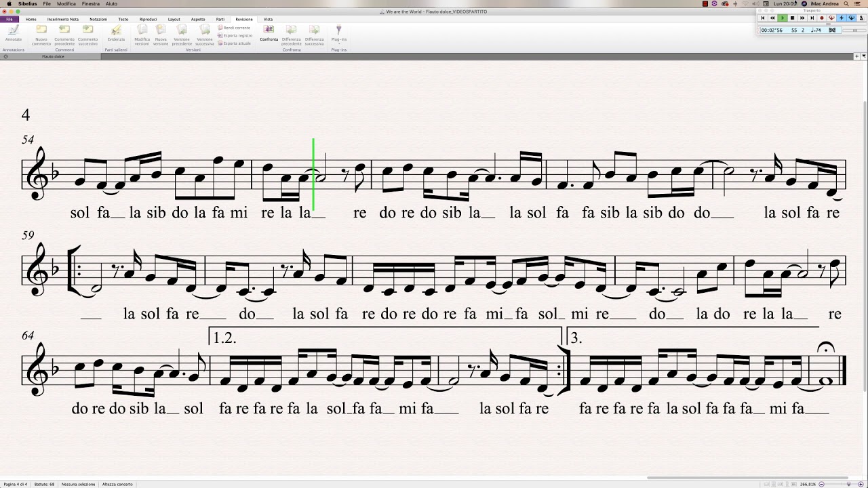
Task: Switch to the Notazioni tab
Action: 99,19
